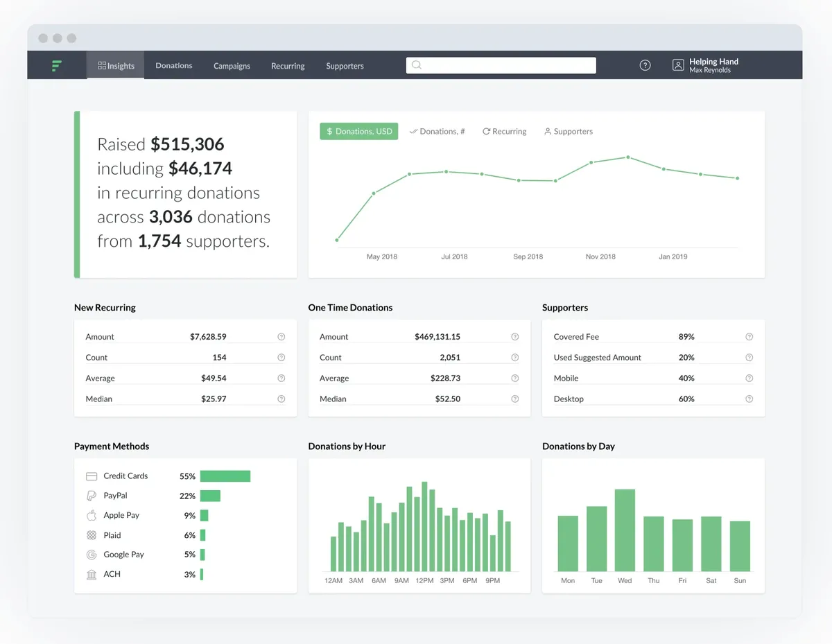Screen dimensions: 832x644
Task: Click the Apple Pay icon
Action: click(x=92, y=515)
